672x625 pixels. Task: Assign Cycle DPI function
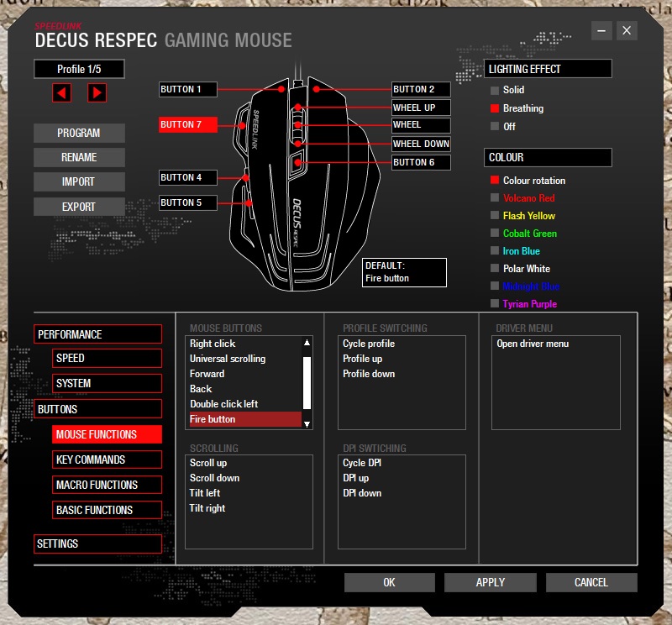tap(362, 463)
